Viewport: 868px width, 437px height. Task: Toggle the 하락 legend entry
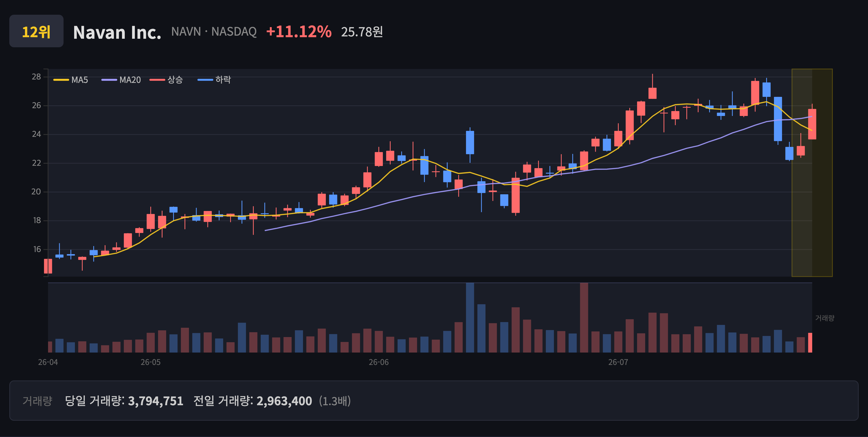click(x=214, y=80)
